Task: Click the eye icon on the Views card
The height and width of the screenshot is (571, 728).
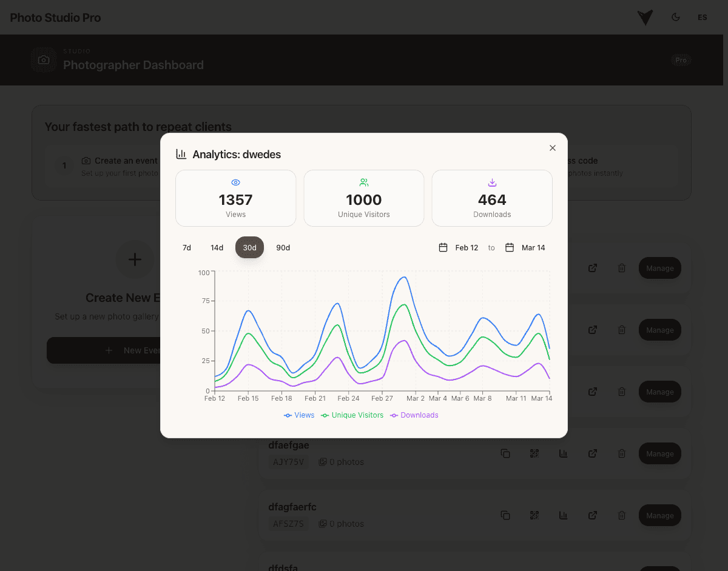Action: pyautogui.click(x=235, y=182)
